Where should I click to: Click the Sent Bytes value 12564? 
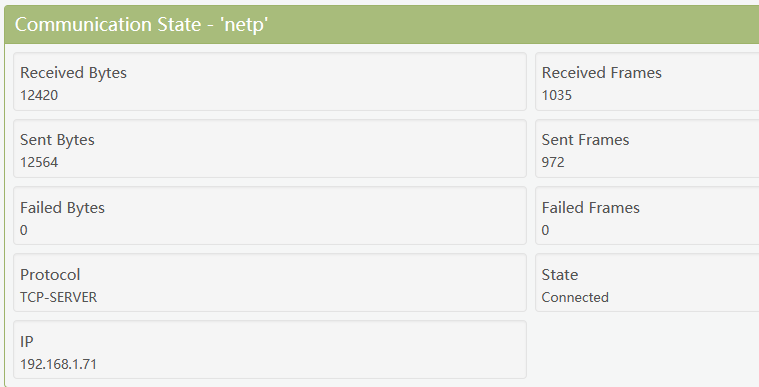(x=39, y=162)
